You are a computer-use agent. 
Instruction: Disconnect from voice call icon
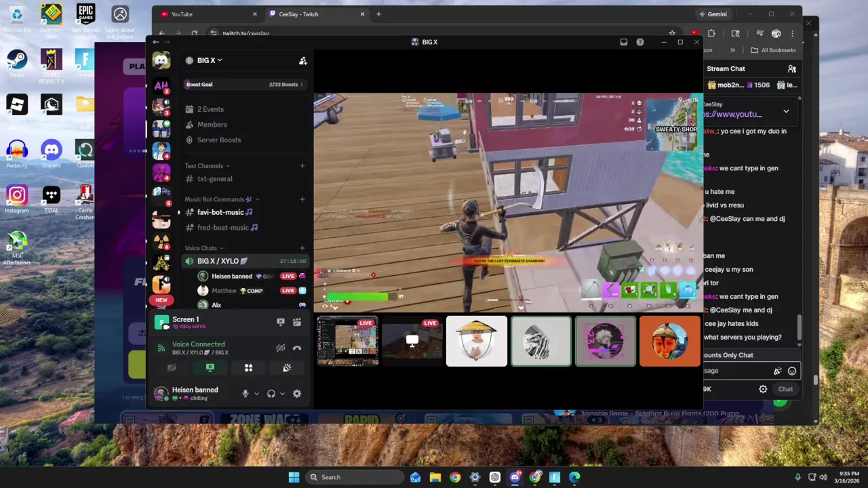click(297, 348)
